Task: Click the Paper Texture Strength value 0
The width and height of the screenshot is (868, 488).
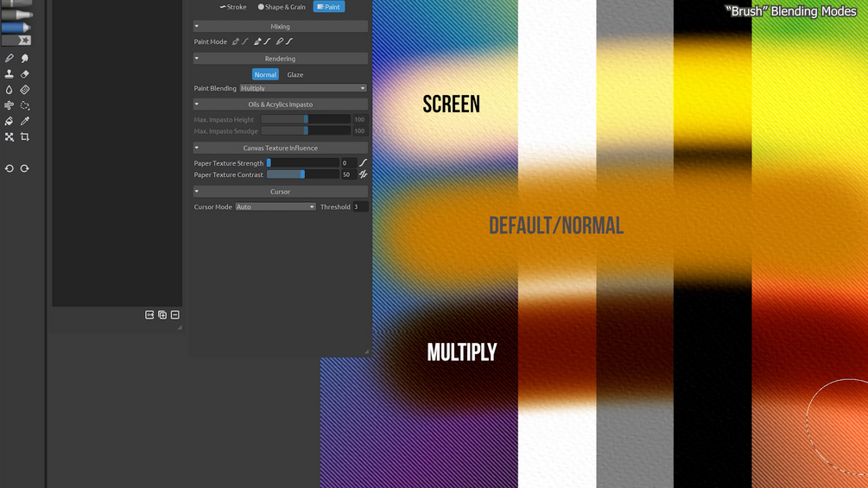Action: click(348, 162)
